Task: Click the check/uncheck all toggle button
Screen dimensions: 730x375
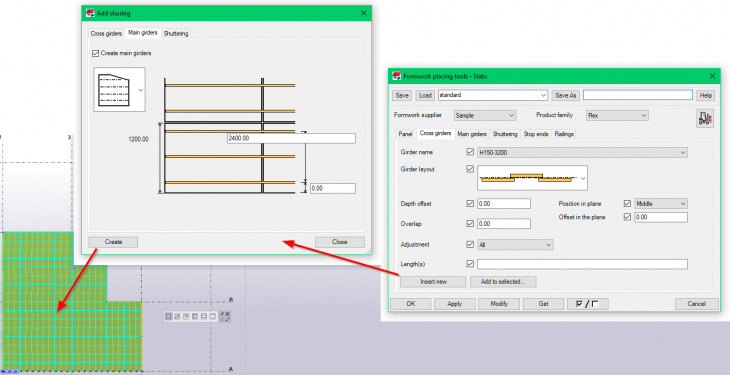Action: (588, 304)
